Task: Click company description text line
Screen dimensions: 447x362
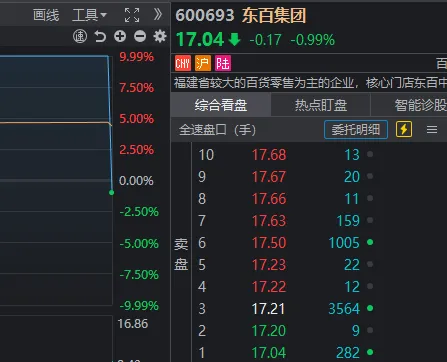Action: coord(310,83)
